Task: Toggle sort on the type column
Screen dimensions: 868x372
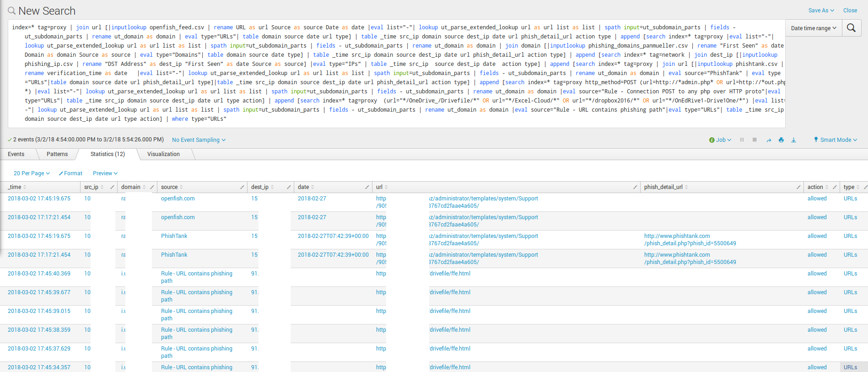Action: pos(857,187)
